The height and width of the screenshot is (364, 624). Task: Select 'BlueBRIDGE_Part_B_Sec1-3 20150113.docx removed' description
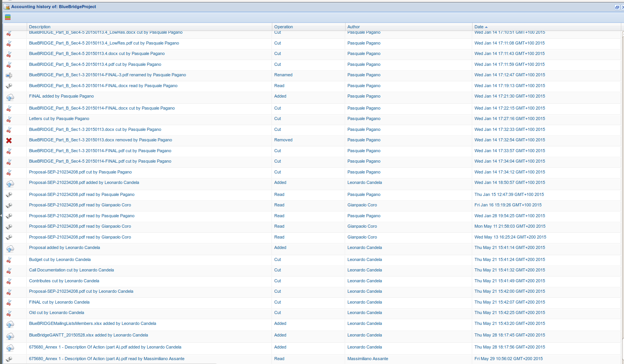point(100,140)
